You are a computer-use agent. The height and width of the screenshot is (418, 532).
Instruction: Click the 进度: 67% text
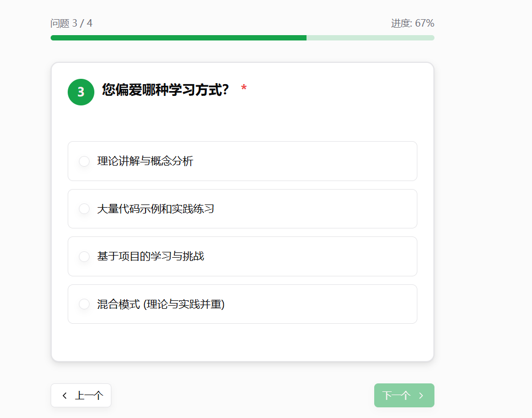[413, 23]
